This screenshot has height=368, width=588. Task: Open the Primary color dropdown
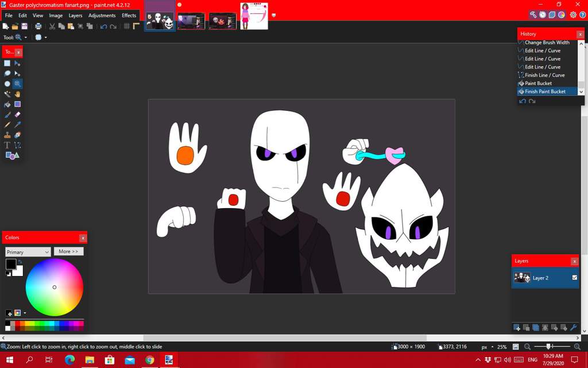(28, 252)
